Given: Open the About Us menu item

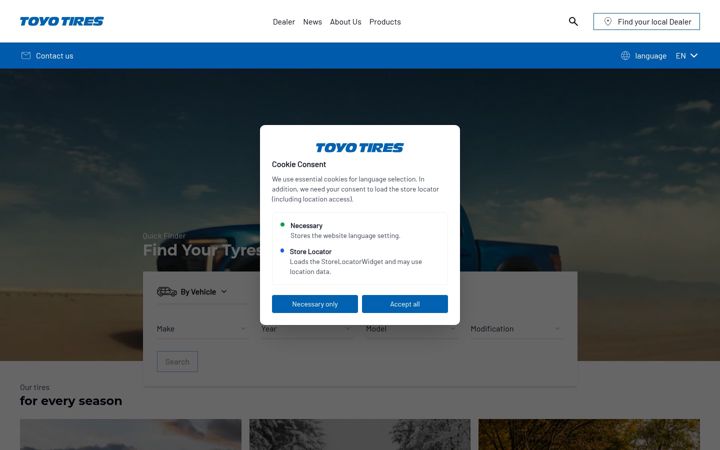Looking at the screenshot, I should tap(345, 22).
